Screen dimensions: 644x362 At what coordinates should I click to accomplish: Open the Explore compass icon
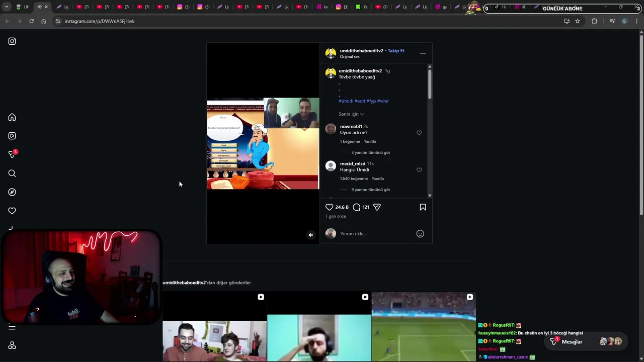point(12,192)
